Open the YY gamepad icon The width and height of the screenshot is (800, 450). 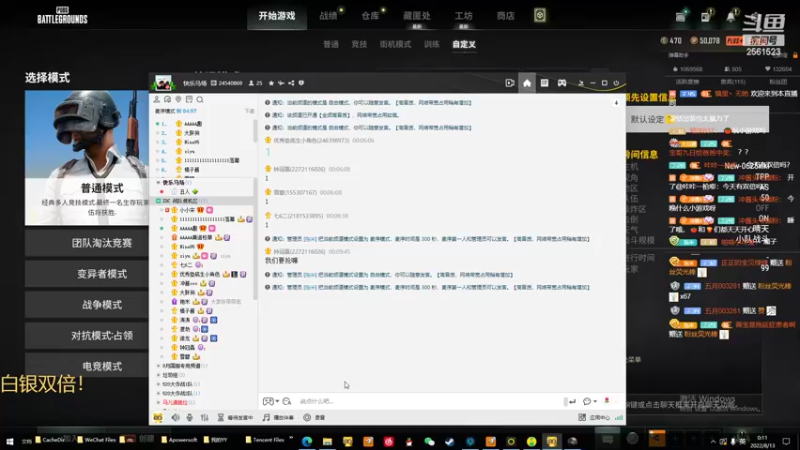[562, 83]
